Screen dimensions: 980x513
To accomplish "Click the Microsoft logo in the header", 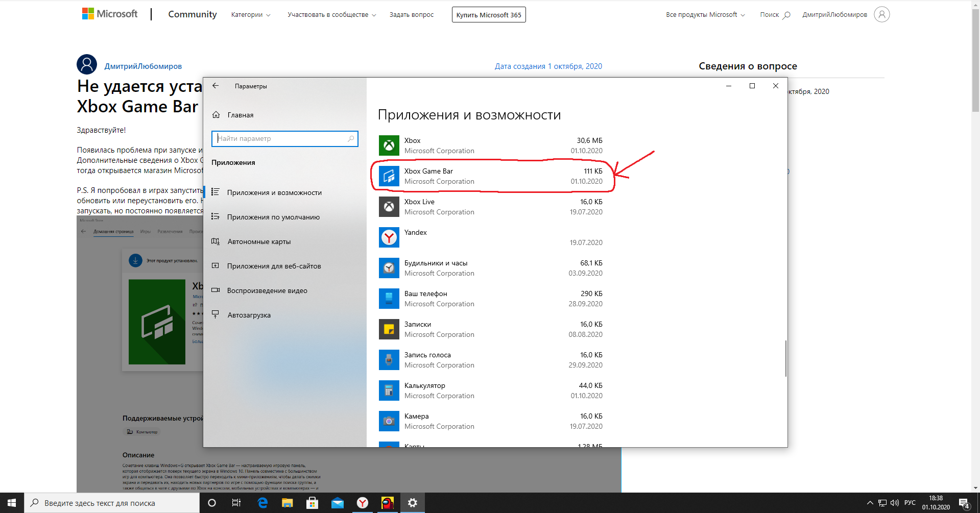I will click(110, 14).
